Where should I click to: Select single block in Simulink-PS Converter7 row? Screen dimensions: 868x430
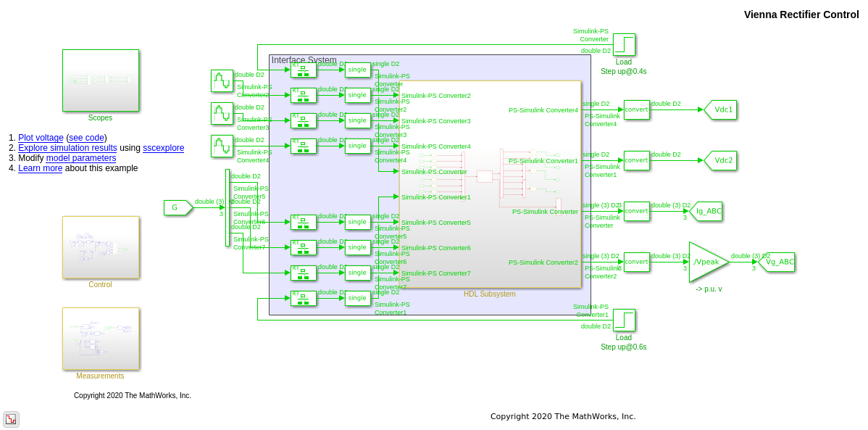coord(358,273)
